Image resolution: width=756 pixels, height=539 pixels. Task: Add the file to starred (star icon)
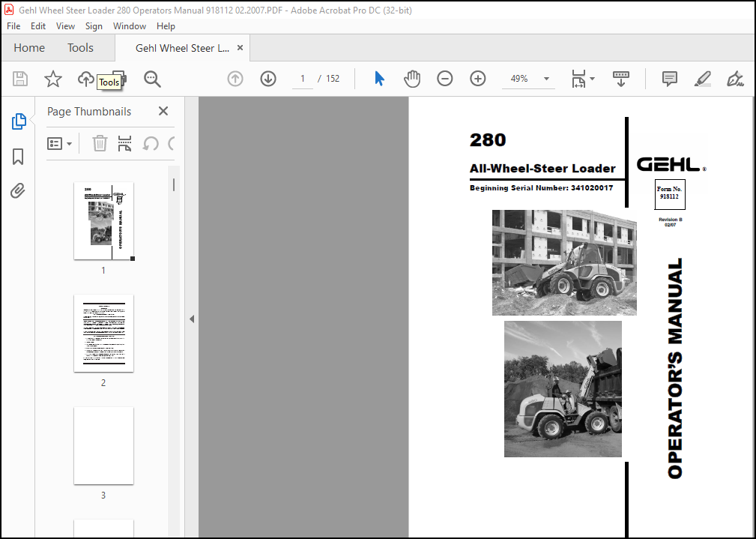[53, 79]
